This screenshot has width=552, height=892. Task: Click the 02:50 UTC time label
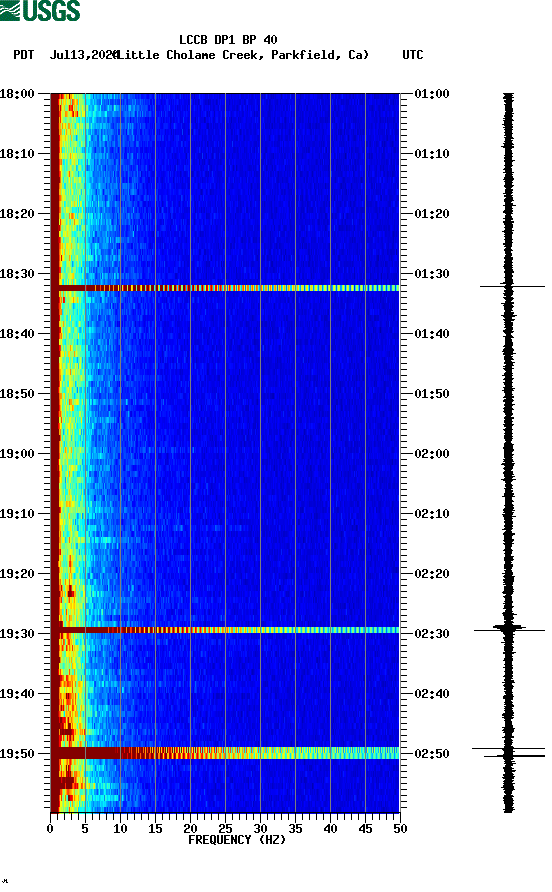[x=432, y=754]
